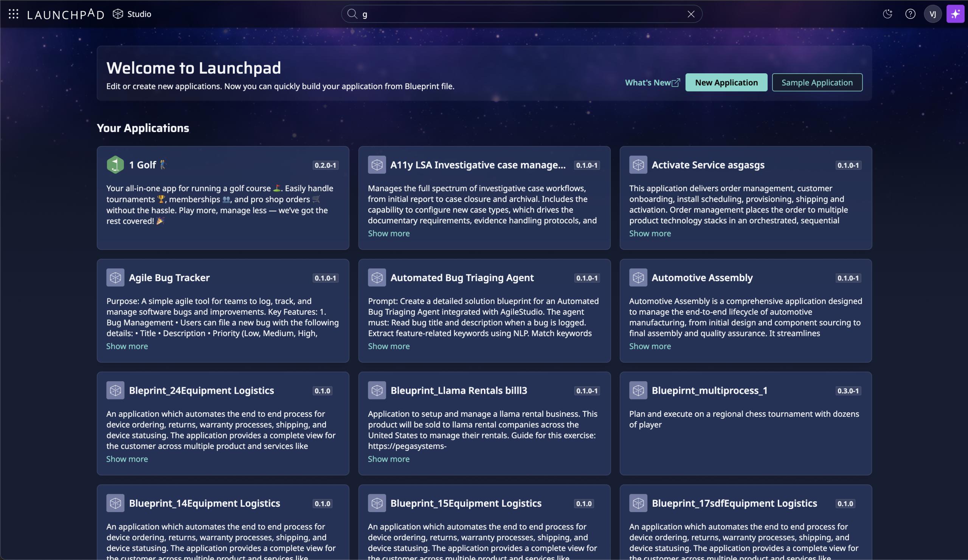Expand Bleuprint_Llama Rentals billl3 description
Screen dimensions: 968x560
pyautogui.click(x=388, y=459)
